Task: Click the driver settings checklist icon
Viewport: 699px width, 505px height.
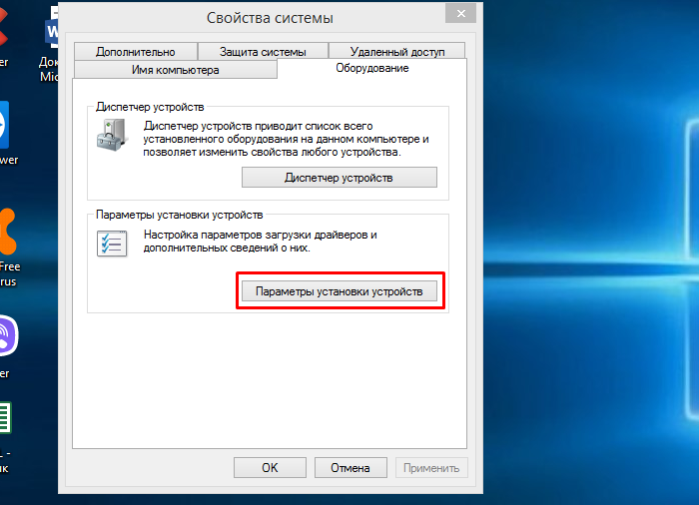Action: coord(112,243)
